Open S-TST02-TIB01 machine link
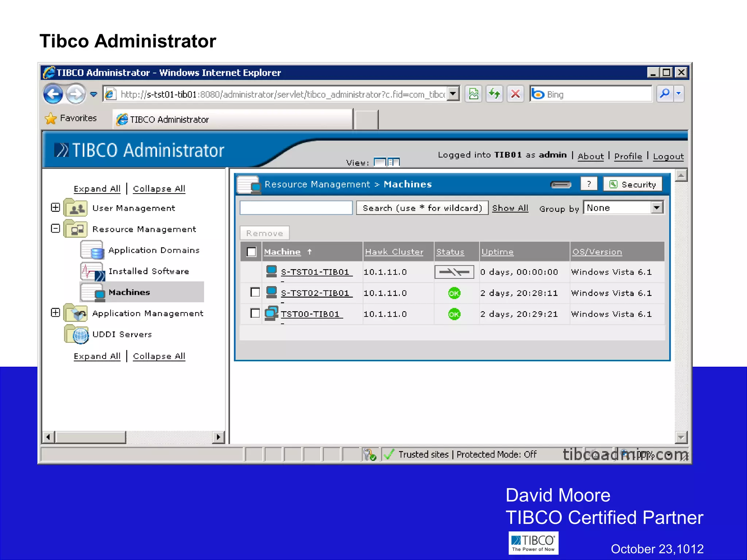The width and height of the screenshot is (747, 560). click(316, 293)
